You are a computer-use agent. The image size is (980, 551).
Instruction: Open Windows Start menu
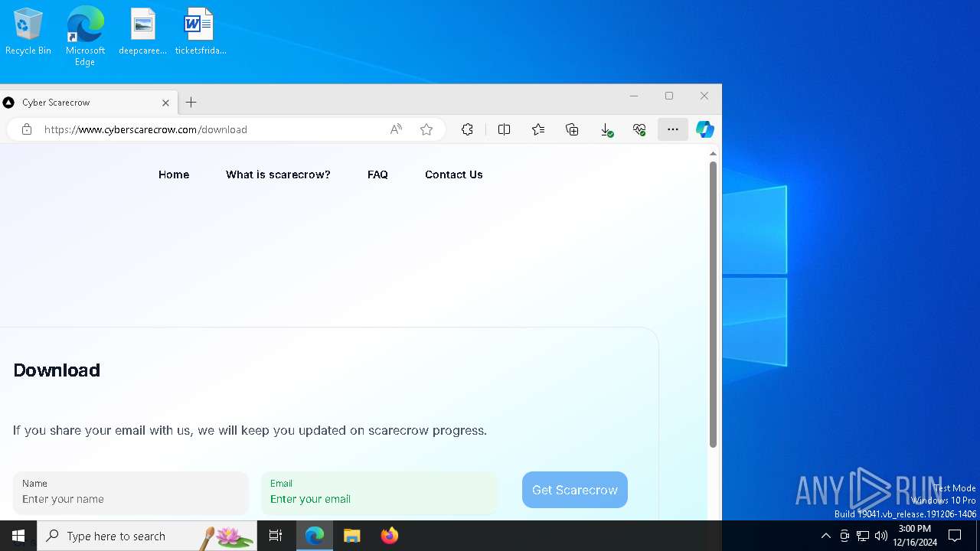click(x=18, y=536)
